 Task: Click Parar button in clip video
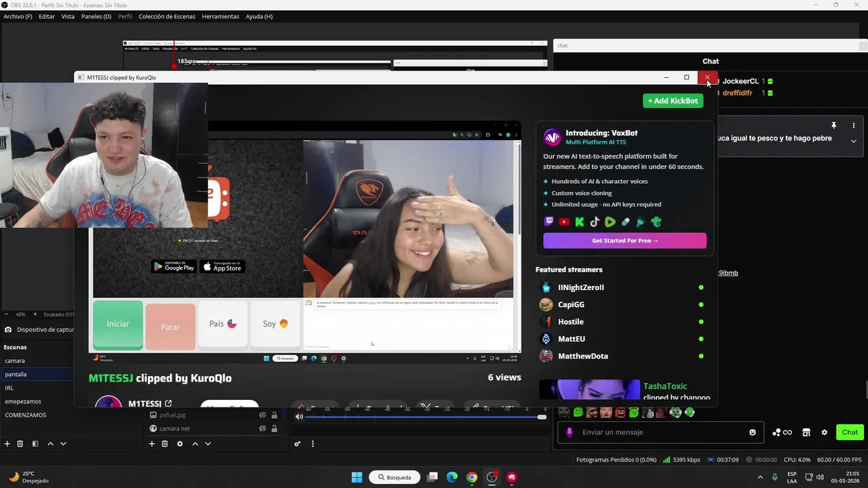click(170, 327)
